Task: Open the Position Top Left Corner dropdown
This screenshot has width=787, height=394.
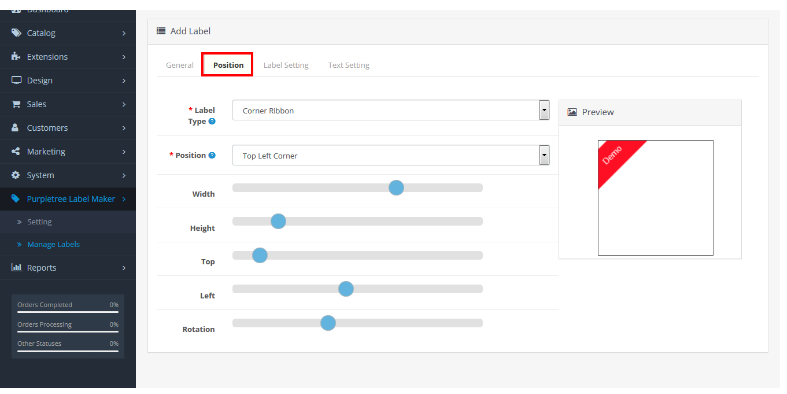Action: coord(390,156)
